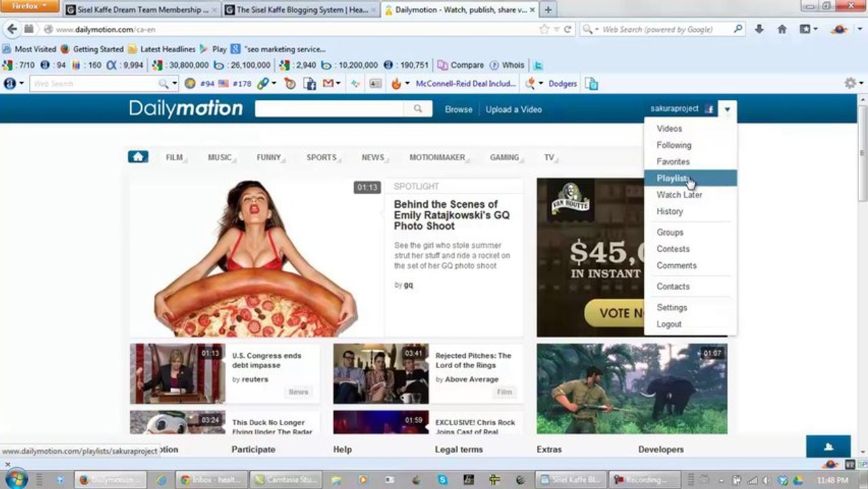Image resolution: width=868 pixels, height=489 pixels.
Task: Click the Browse link in header
Action: coord(458,109)
